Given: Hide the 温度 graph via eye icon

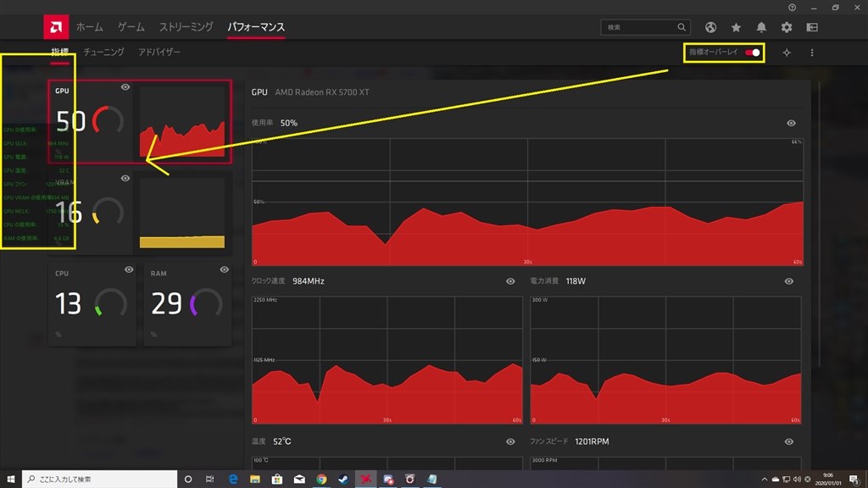Looking at the screenshot, I should (510, 441).
